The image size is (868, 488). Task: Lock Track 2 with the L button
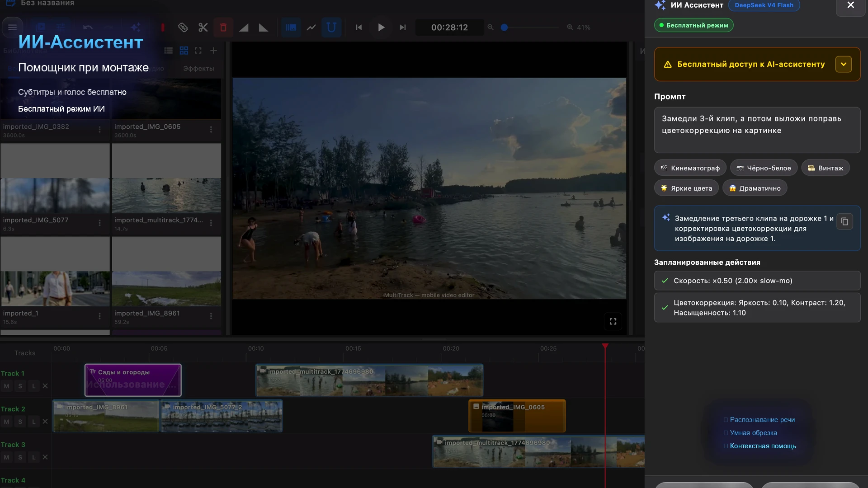(x=33, y=422)
